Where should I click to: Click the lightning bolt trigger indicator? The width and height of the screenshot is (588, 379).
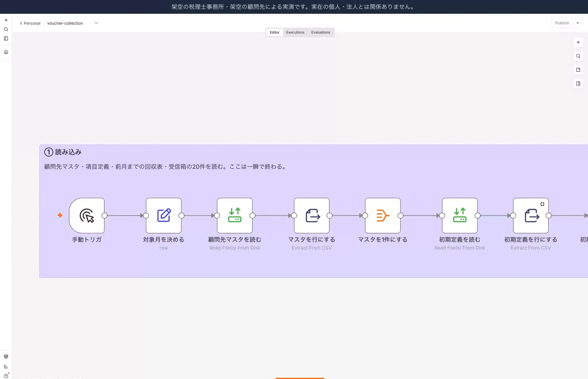click(60, 215)
